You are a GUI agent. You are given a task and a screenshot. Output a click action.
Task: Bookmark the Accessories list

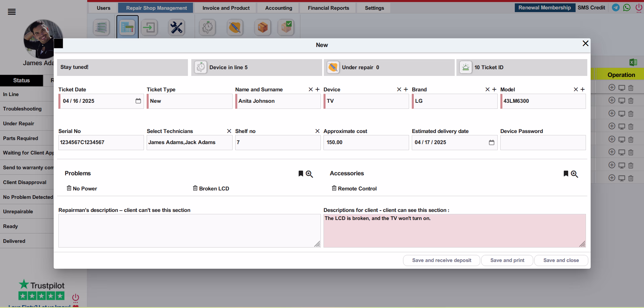click(566, 173)
